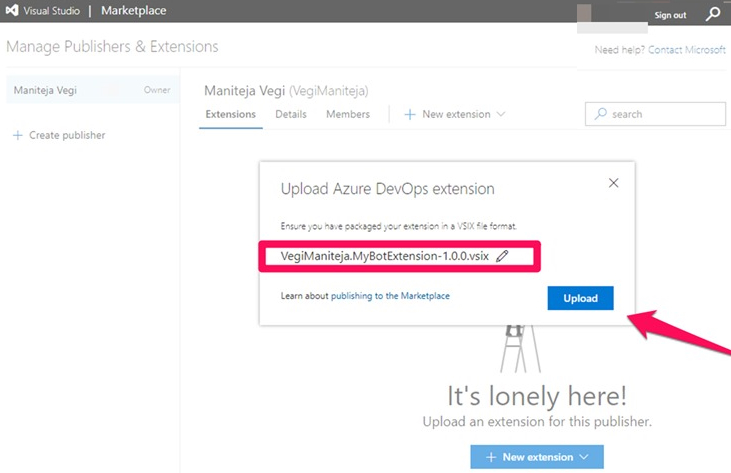Open the Details tab

click(291, 114)
